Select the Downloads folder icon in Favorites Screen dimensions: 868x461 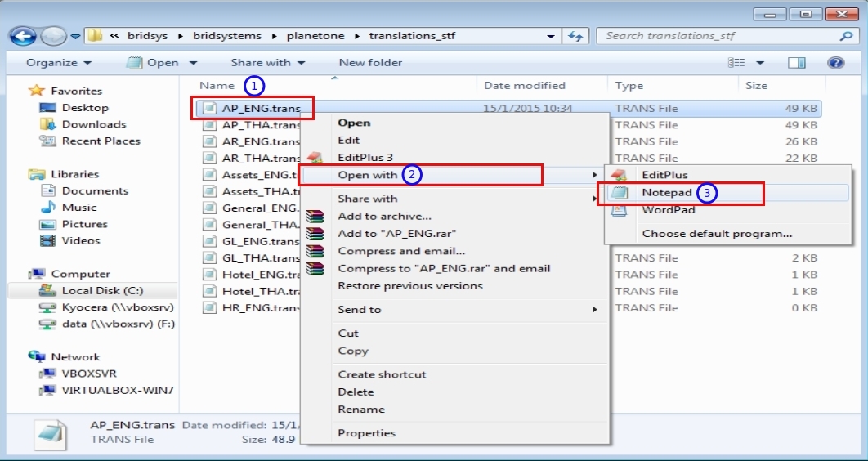click(48, 124)
